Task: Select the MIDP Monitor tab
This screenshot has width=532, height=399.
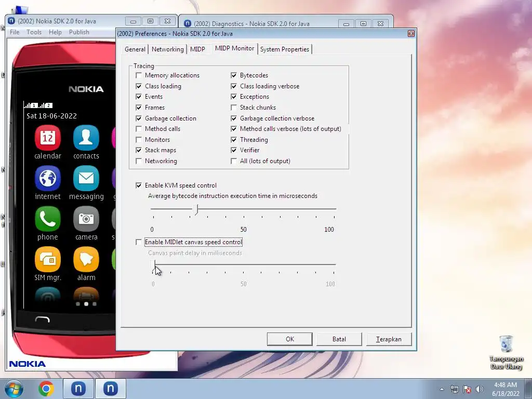Action: coord(234,48)
